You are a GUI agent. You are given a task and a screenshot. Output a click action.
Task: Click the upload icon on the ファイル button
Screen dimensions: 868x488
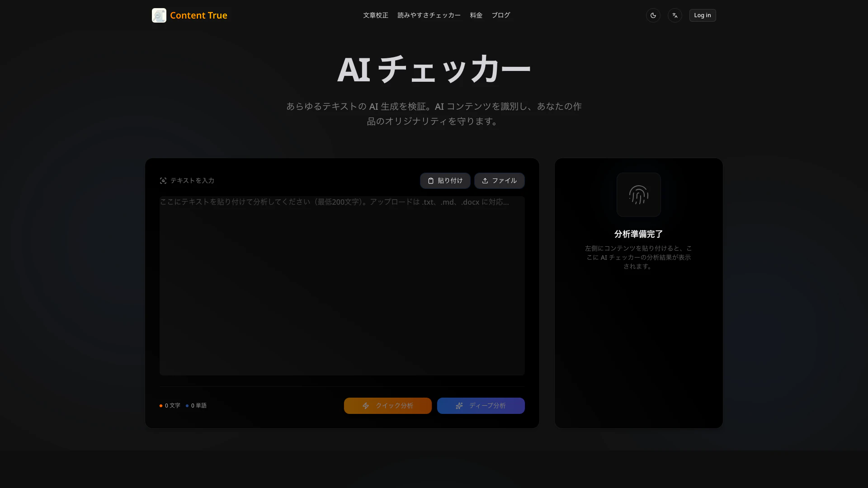(x=485, y=181)
